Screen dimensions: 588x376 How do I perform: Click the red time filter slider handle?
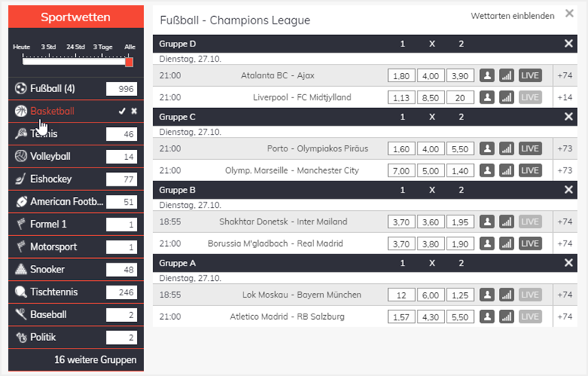click(129, 62)
